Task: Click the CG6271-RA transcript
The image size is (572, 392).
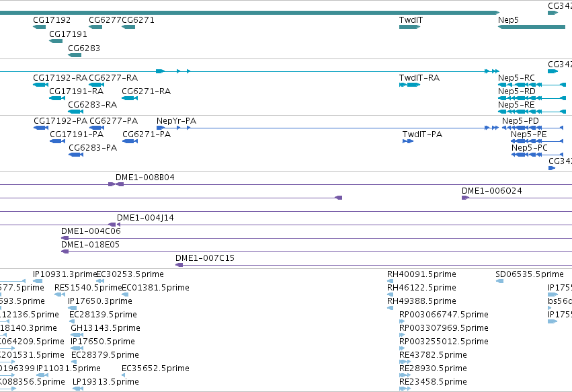Action: [130, 98]
